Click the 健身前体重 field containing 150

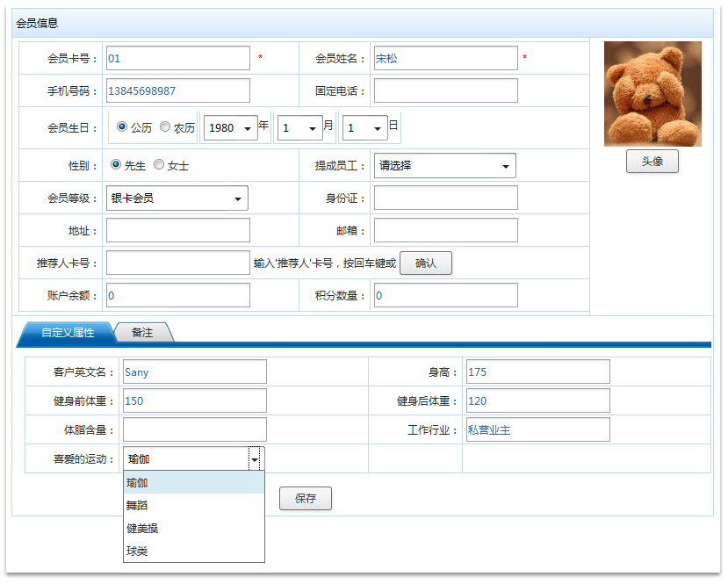pyautogui.click(x=195, y=400)
